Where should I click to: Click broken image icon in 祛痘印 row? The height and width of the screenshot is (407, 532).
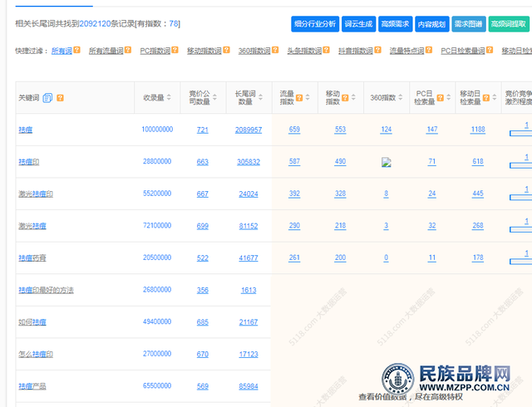[x=386, y=162]
